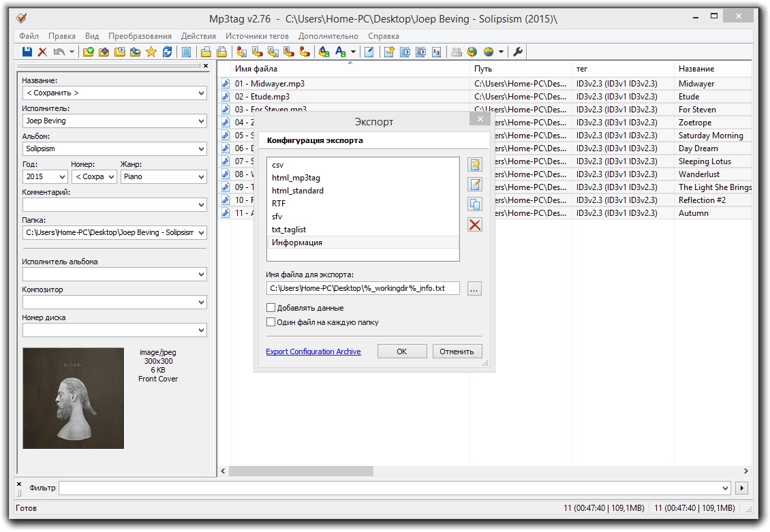Open the Правка menu
Viewport: 770px width, 532px height.
tap(62, 36)
